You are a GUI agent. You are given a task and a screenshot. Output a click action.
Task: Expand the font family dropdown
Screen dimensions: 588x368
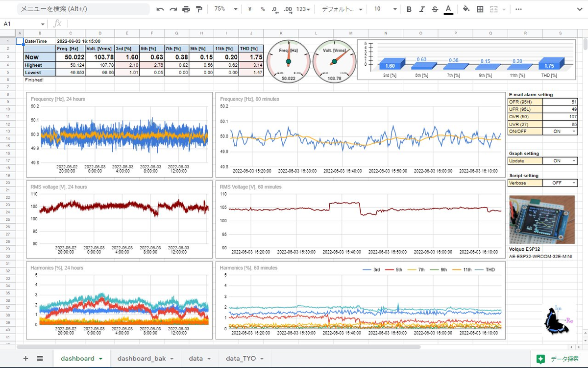342,9
